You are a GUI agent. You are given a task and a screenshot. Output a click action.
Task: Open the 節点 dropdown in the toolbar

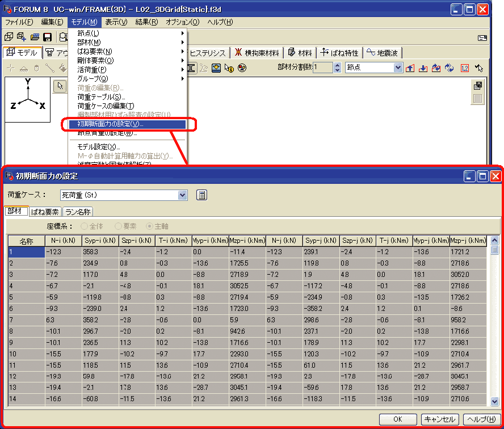click(374, 68)
